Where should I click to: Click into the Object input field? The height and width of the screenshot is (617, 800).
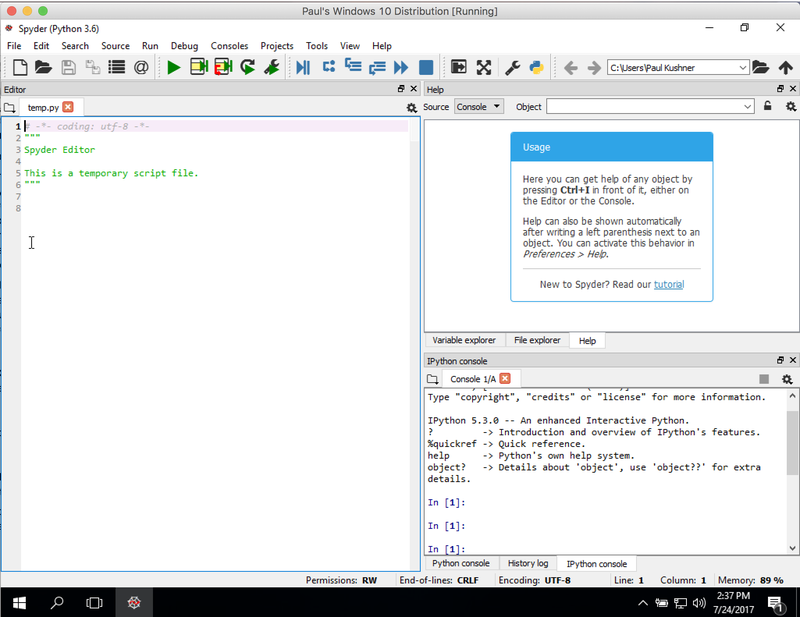point(644,107)
